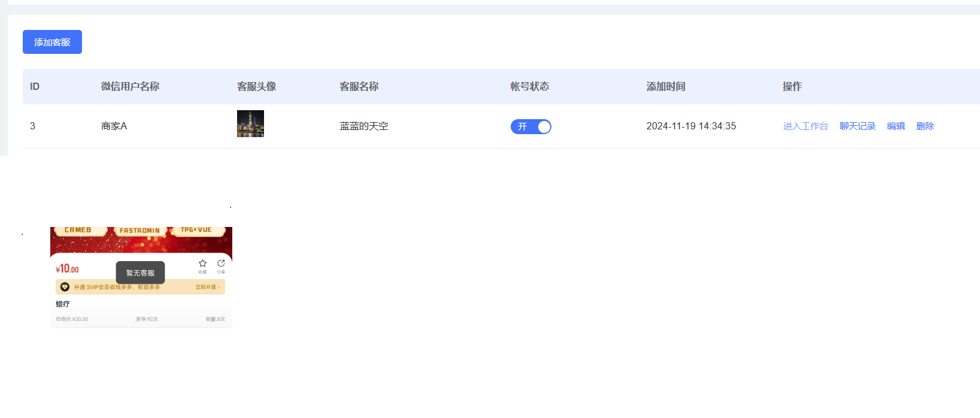Click the ID value 3
Image resolution: width=980 pixels, height=418 pixels.
point(32,126)
